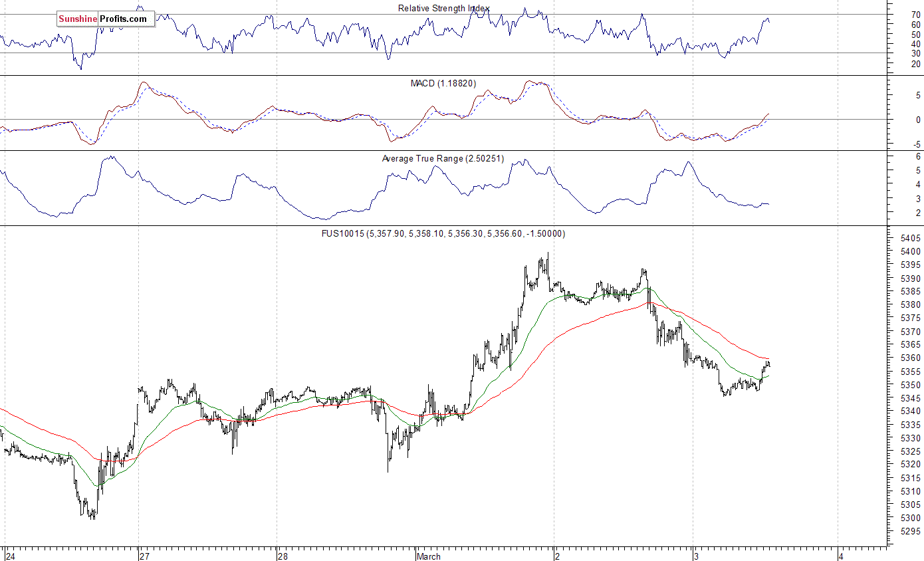Select the 60 level on the RSI axis
924x561 pixels.
tap(916, 24)
